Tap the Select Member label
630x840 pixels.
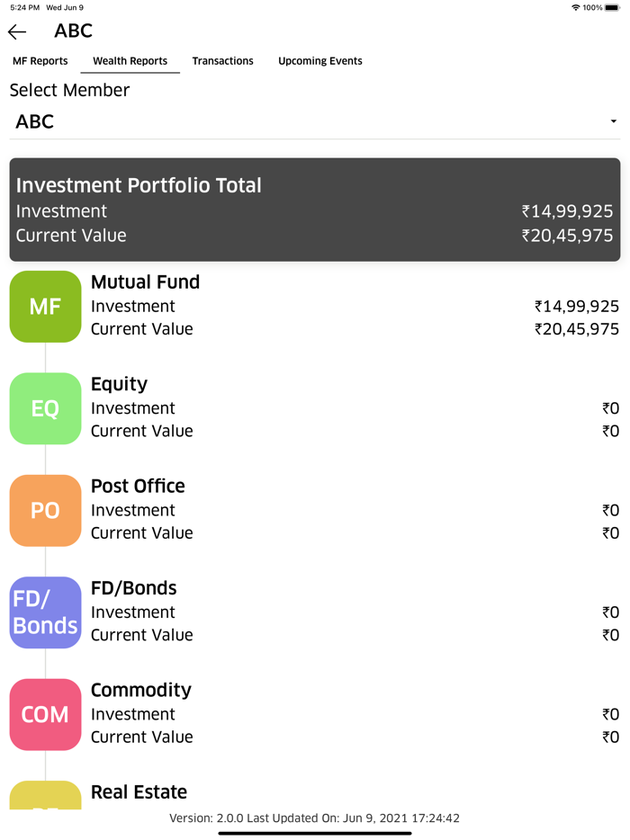(x=69, y=90)
